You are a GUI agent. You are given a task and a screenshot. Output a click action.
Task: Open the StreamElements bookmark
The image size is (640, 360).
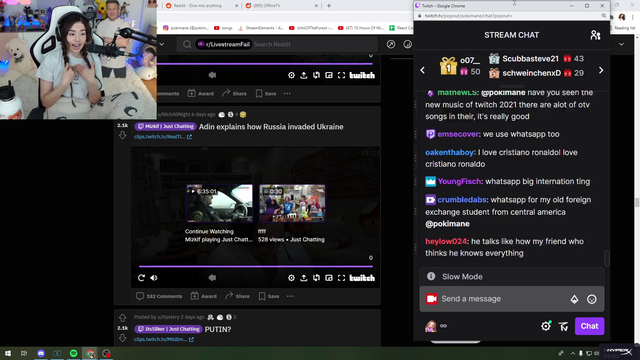click(x=261, y=28)
